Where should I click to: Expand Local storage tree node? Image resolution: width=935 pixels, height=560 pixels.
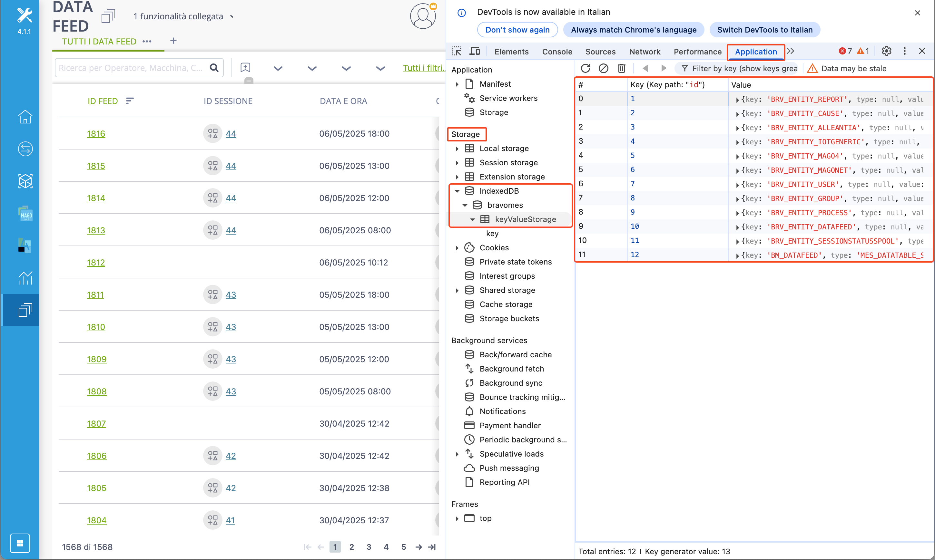pyautogui.click(x=457, y=148)
